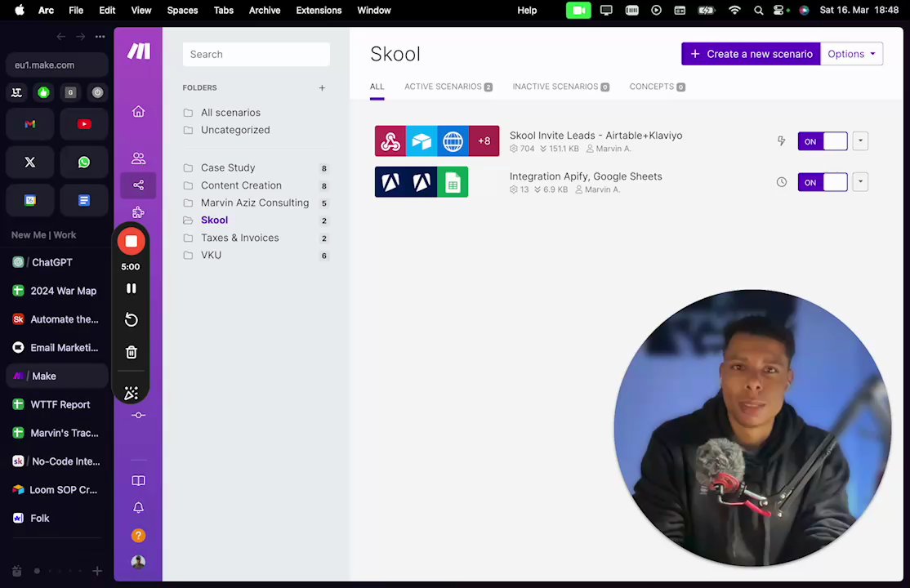Open the X pinned tab

tap(30, 162)
